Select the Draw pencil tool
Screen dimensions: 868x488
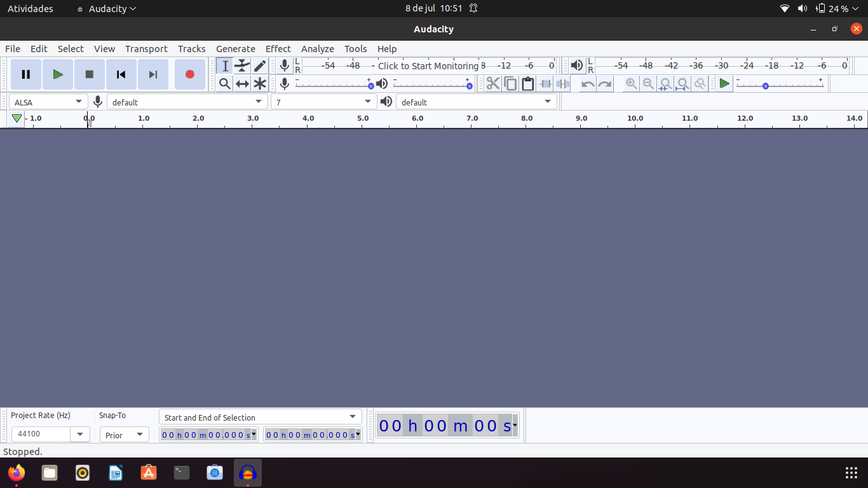(260, 66)
